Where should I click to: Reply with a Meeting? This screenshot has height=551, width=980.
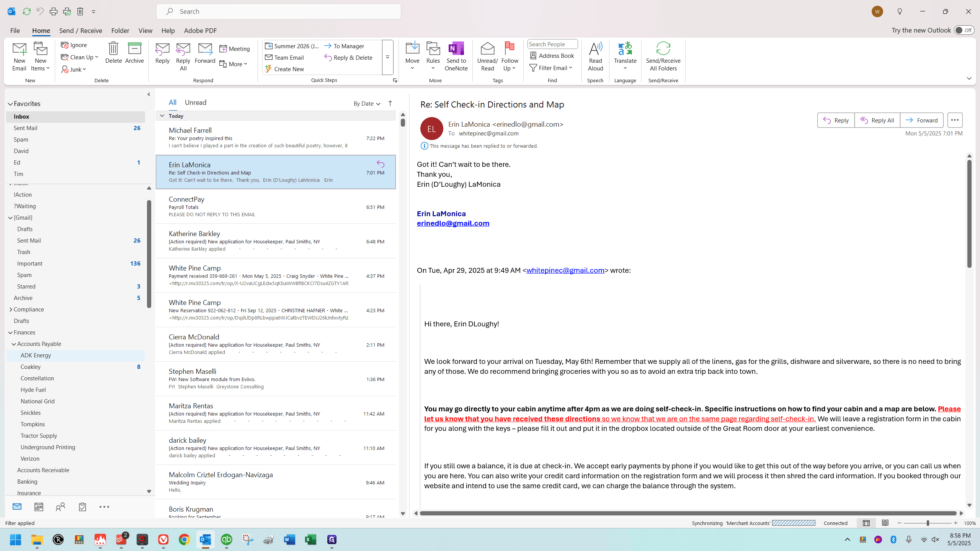[x=234, y=49]
